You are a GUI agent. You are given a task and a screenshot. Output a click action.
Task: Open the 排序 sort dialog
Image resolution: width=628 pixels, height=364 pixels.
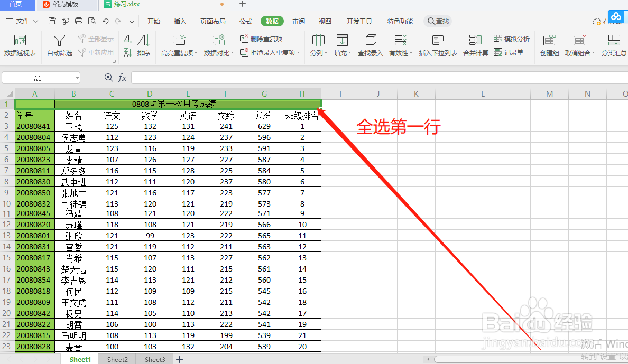[144, 45]
